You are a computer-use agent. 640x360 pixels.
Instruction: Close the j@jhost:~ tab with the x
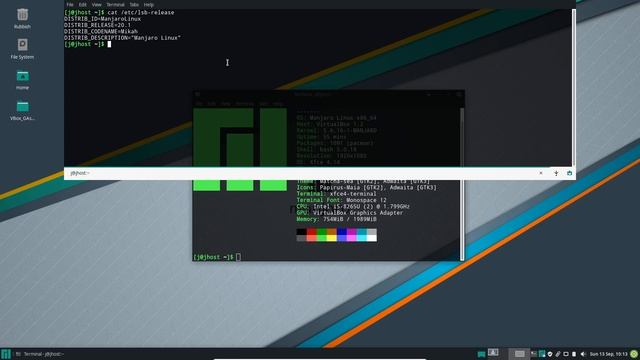pyautogui.click(x=541, y=173)
